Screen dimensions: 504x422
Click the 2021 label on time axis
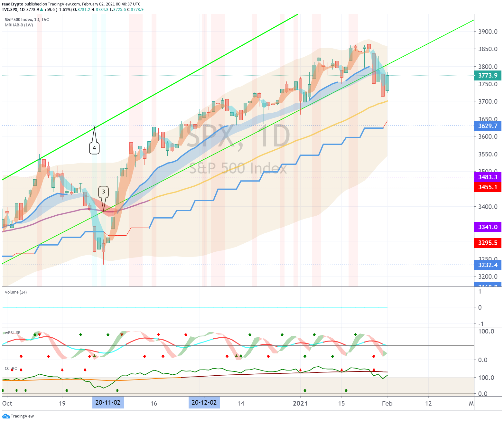300,403
